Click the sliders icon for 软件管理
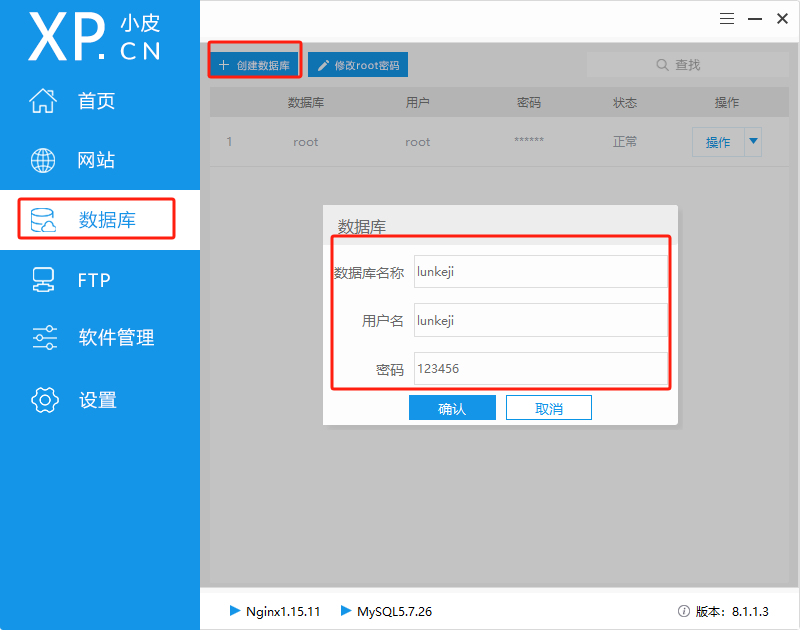 coord(44,338)
